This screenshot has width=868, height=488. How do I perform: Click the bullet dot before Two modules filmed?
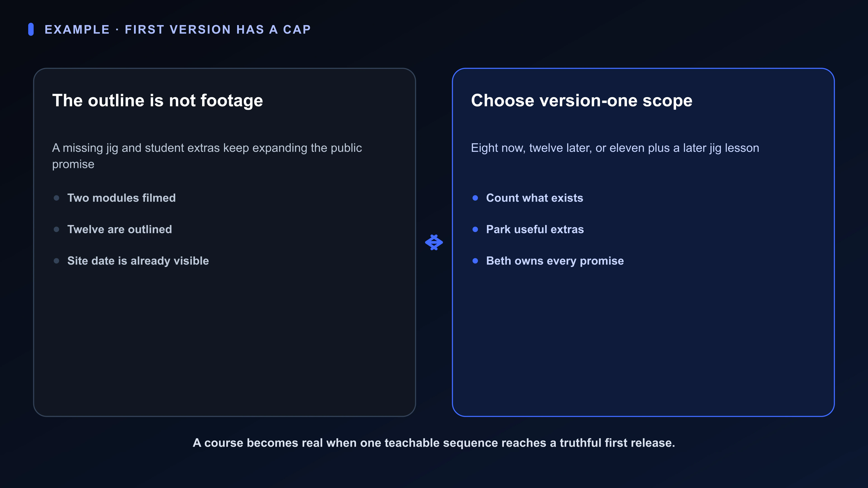[x=57, y=198]
